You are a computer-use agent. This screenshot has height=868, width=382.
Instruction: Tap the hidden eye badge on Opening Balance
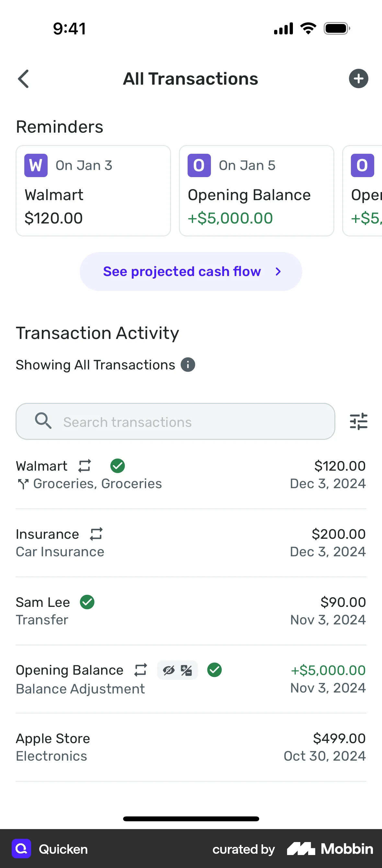(x=169, y=670)
